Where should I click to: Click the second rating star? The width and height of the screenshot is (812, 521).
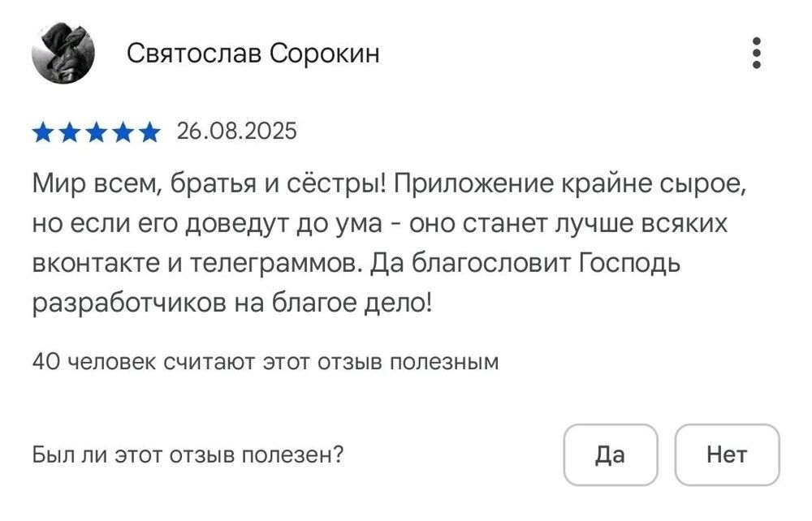tap(69, 131)
